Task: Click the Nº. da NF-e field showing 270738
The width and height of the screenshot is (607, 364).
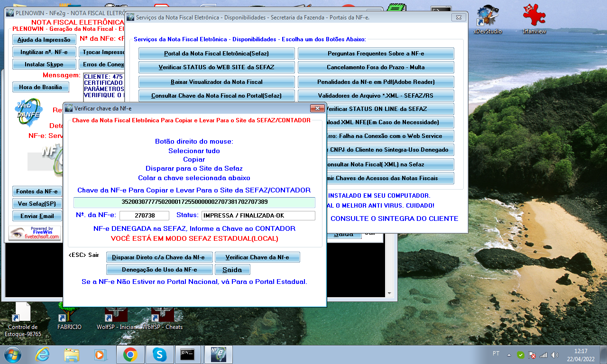Action: [x=144, y=216]
